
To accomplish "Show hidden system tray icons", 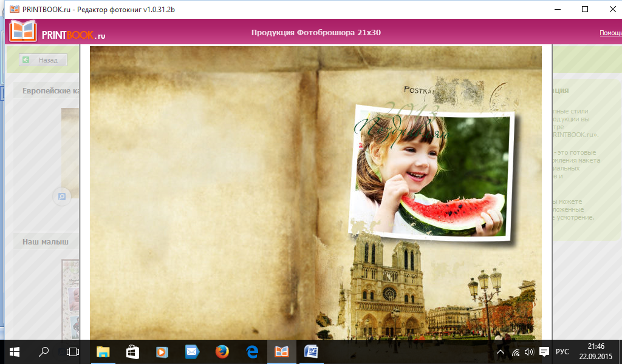I will tap(501, 352).
